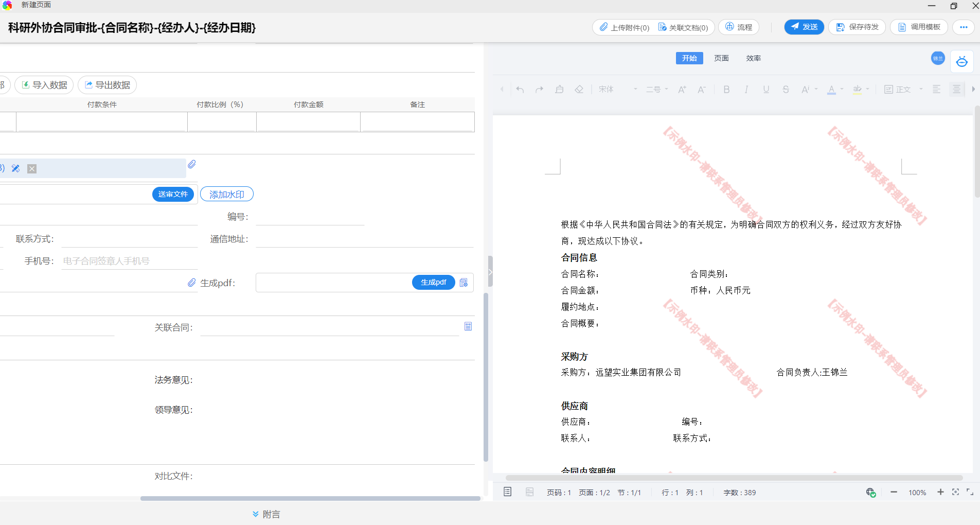The height and width of the screenshot is (525, 980).
Task: Select the format painter tool
Action: click(559, 90)
